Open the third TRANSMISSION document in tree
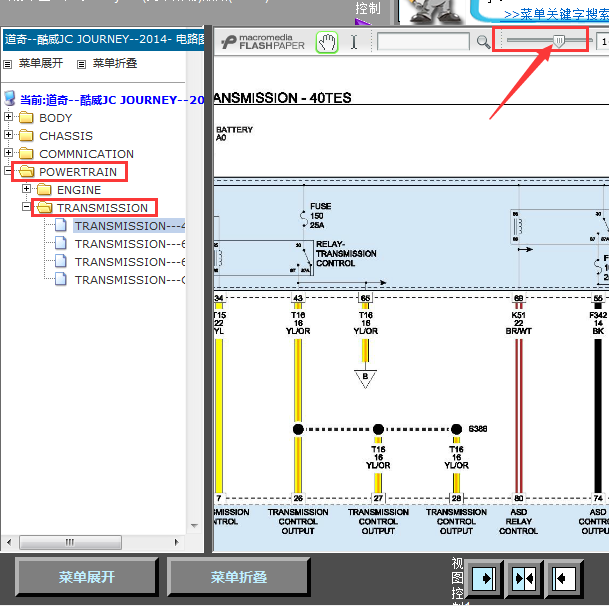The image size is (609, 607). coord(129,262)
